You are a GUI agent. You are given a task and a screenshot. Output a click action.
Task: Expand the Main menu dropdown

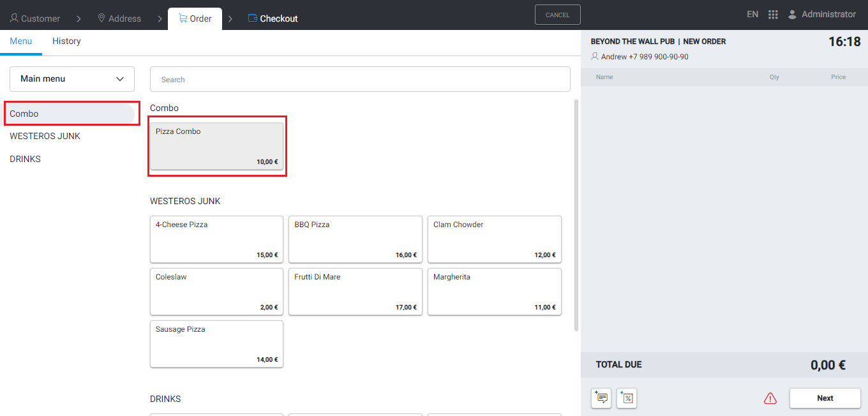pos(72,79)
